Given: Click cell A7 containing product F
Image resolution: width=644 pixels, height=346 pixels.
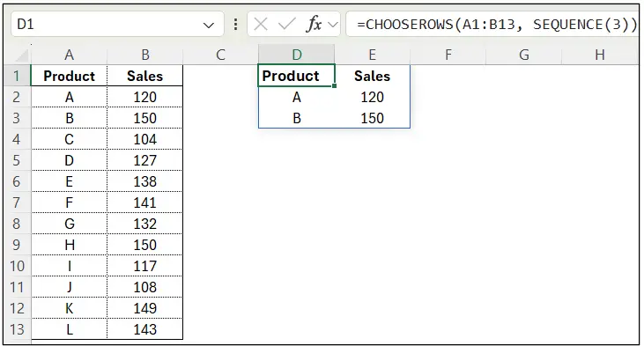Looking at the screenshot, I should pos(69,202).
